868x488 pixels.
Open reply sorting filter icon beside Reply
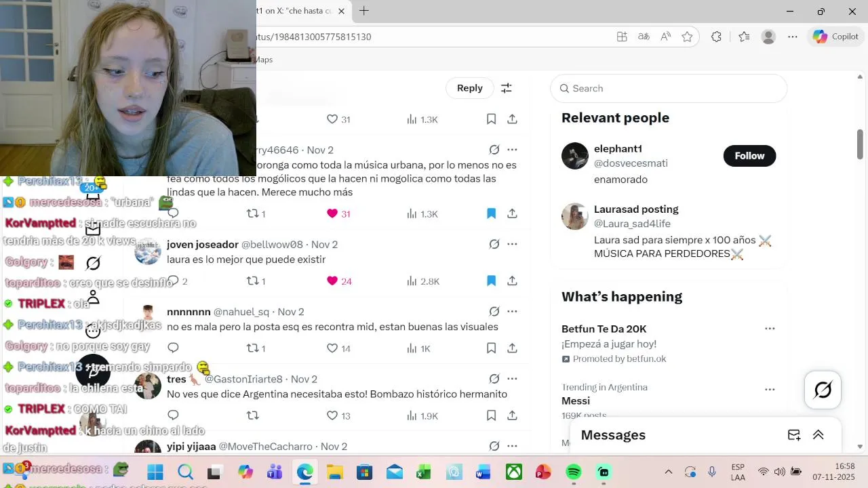[x=506, y=88]
